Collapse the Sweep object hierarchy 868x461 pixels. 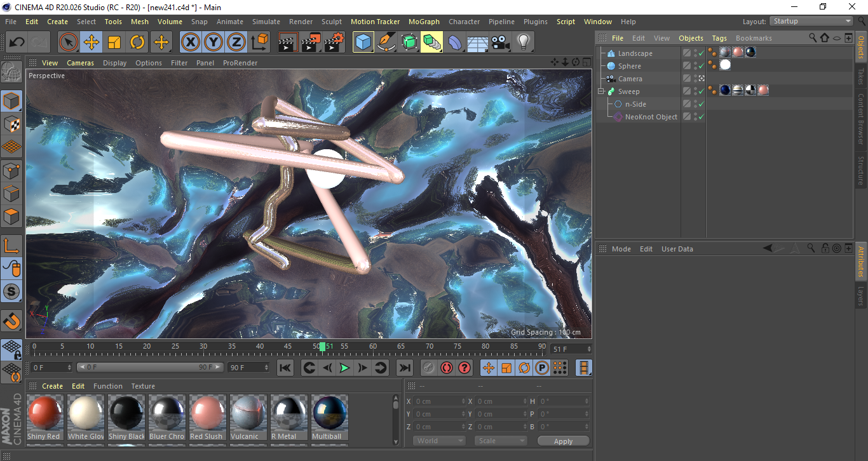(601, 91)
